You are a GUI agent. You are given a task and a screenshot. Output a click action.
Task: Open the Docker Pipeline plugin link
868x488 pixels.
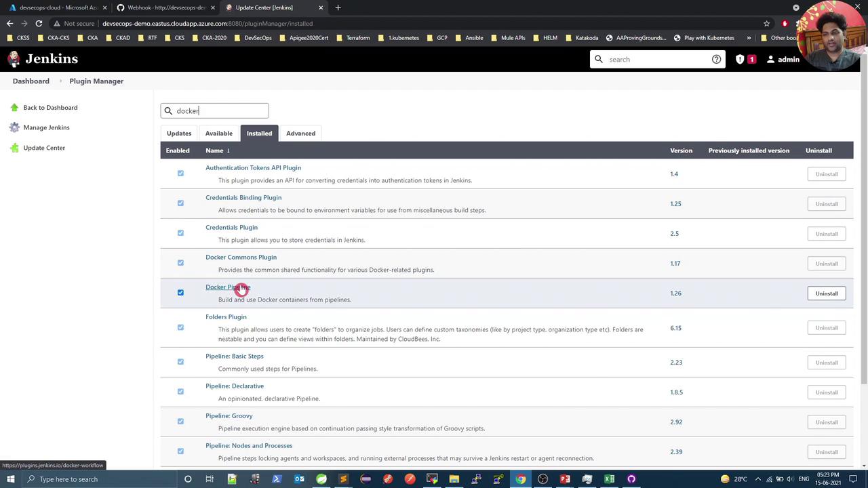coord(228,287)
